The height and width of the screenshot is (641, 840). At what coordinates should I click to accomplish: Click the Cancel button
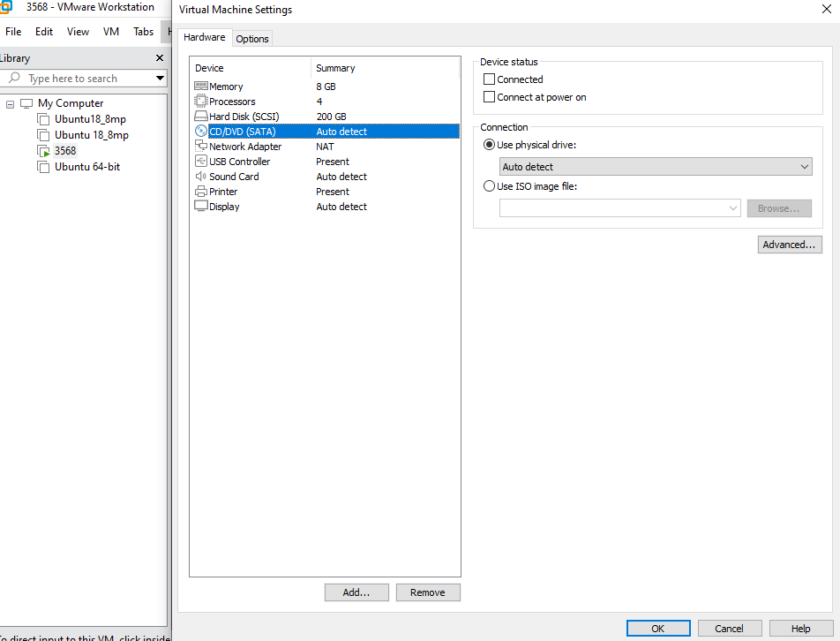(x=729, y=628)
